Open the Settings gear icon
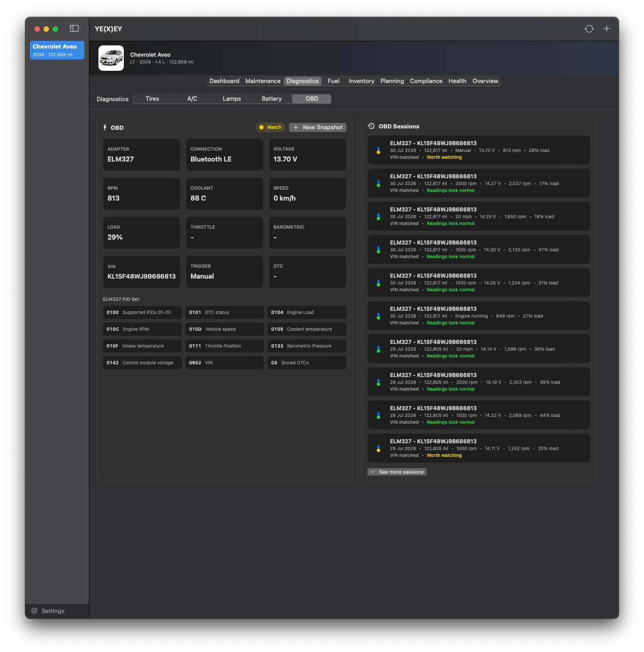The height and width of the screenshot is (652, 644). (x=34, y=611)
